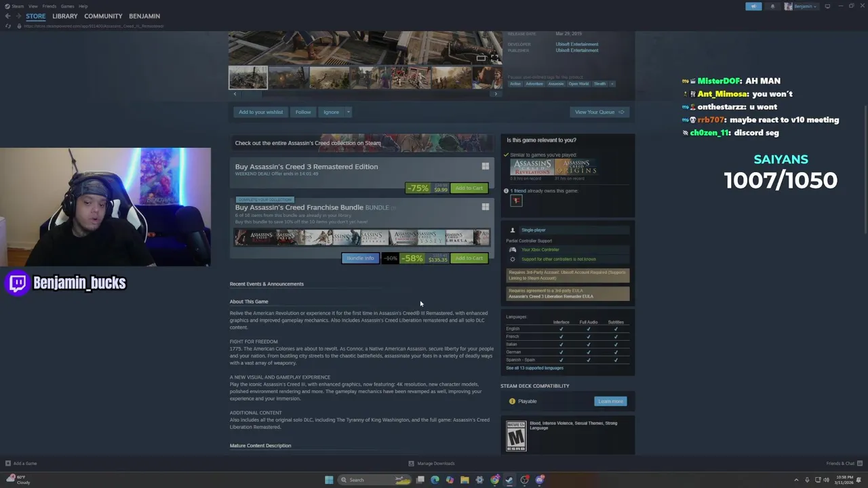
Task: Open the Help menu
Action: (83, 6)
